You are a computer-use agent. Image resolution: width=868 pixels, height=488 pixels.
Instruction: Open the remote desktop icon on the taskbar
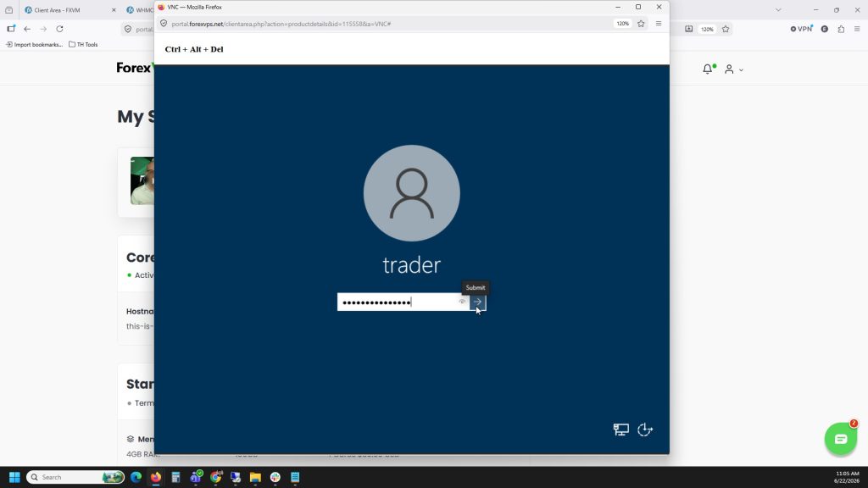236,477
